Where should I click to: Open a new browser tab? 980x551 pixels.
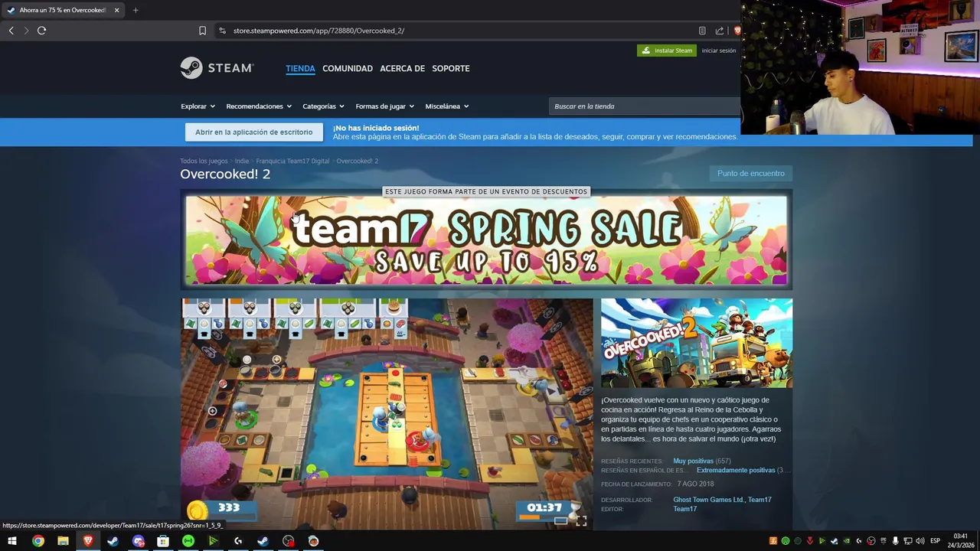136,10
